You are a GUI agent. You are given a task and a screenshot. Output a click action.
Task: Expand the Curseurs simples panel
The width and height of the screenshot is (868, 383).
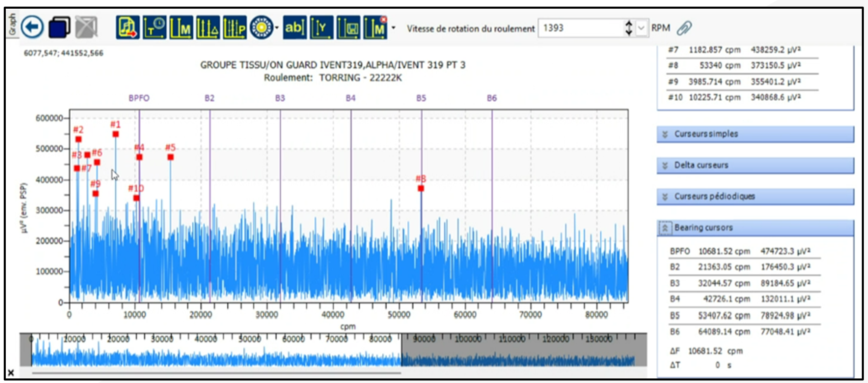pyautogui.click(x=755, y=134)
